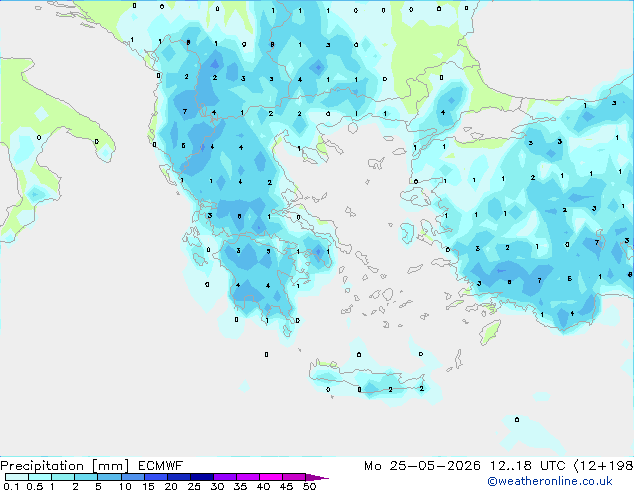Viewport: 634px width, 490px height.
Task: Click the "ECMWF" model label
Action: click(161, 466)
